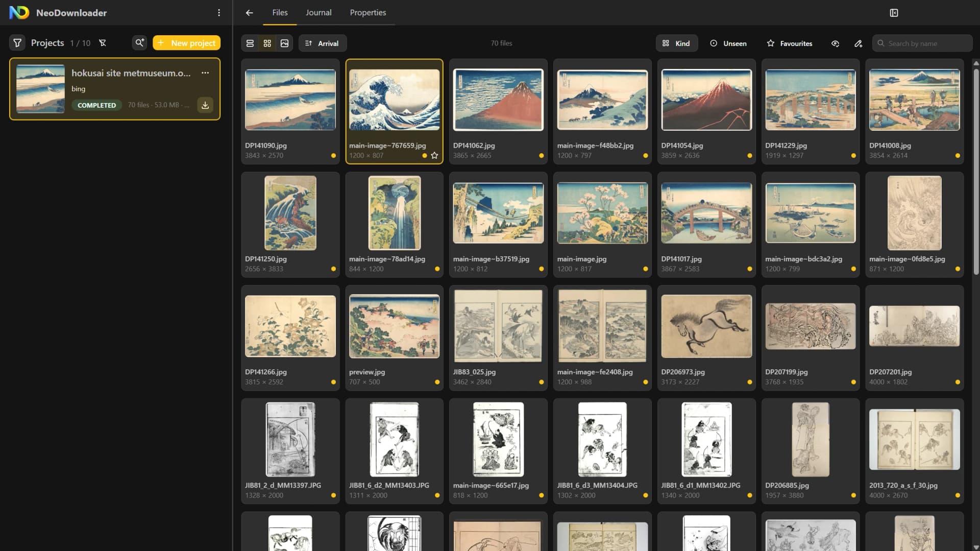Clear project filters icon
980x551 pixels.
pos(103,43)
